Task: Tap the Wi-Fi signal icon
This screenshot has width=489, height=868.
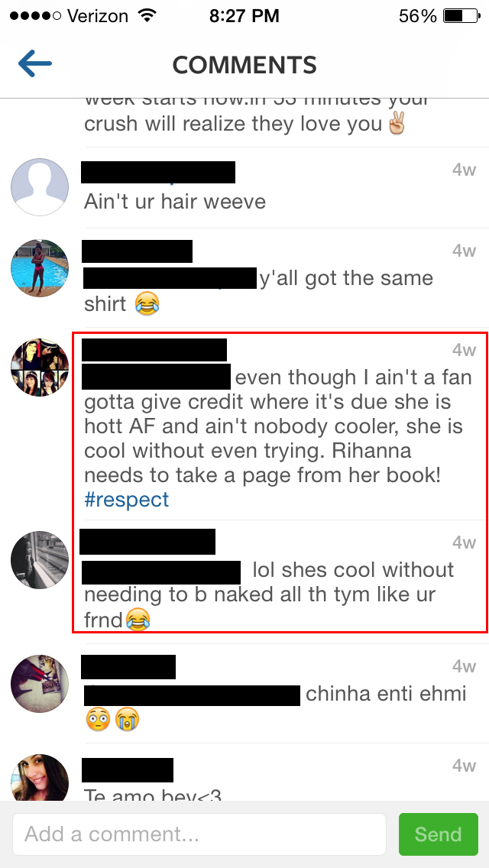Action: pos(147,15)
